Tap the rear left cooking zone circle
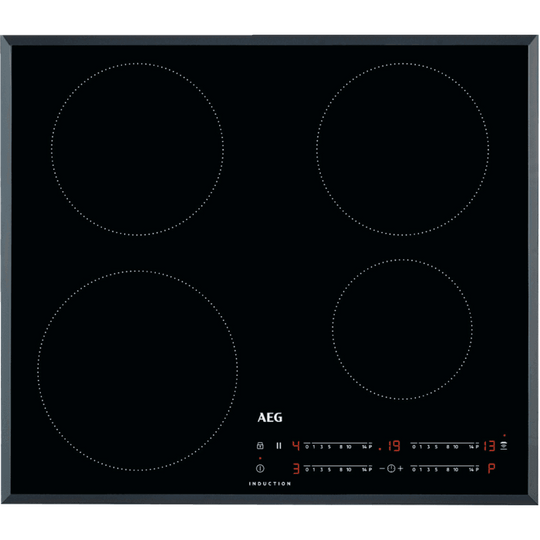540x540 pixels. coord(137,149)
